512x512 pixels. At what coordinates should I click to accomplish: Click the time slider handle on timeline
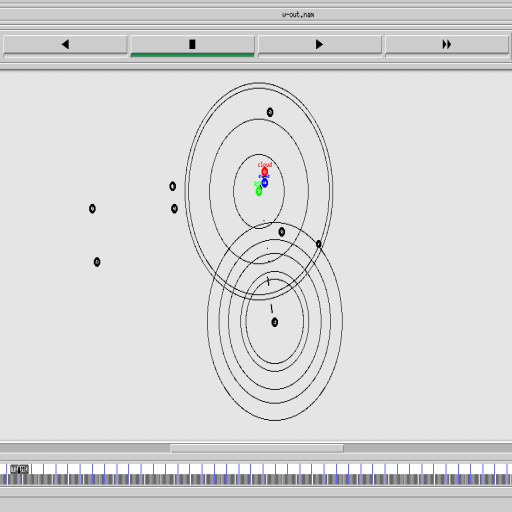pos(19,469)
